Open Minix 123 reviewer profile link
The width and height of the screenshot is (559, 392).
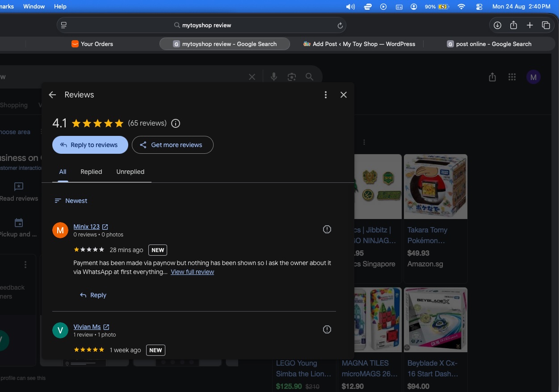coord(87,227)
